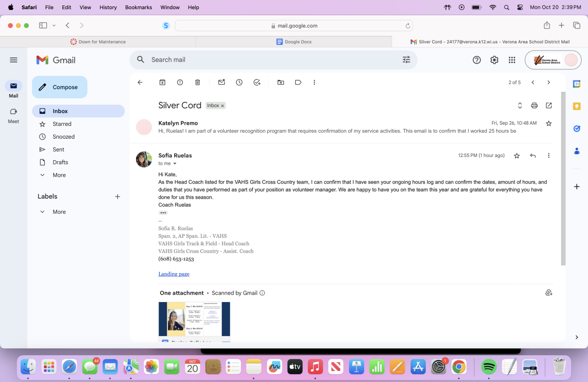The image size is (588, 382).
Task: Open Google Chrome from the Dock
Action: coord(458,367)
